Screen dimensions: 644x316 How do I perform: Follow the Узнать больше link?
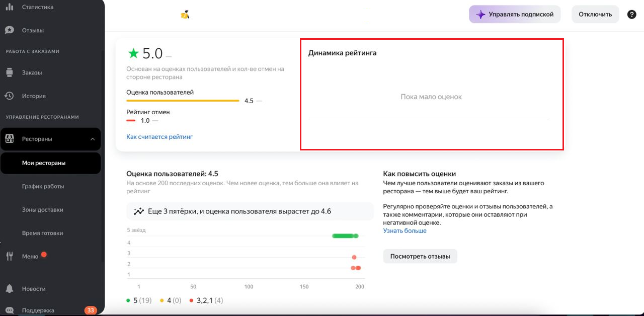coord(405,230)
